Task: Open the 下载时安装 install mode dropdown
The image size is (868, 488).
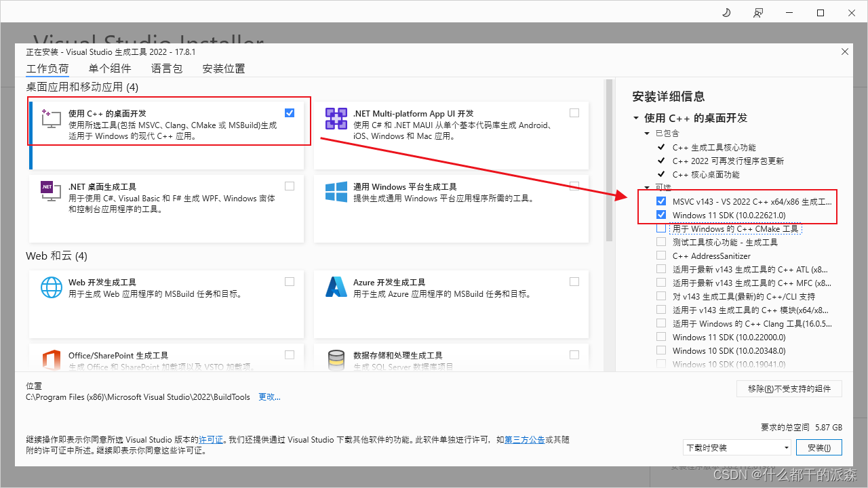Action: (x=737, y=447)
